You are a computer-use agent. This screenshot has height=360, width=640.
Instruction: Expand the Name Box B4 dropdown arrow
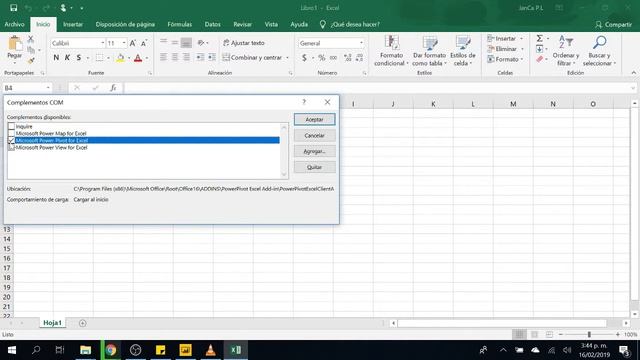(48, 88)
